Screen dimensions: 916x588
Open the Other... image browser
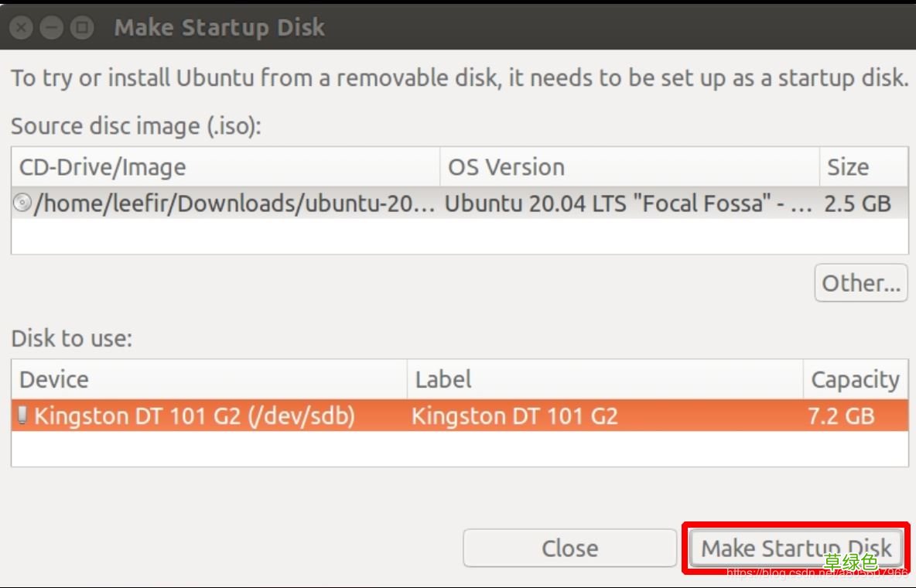coord(860,282)
